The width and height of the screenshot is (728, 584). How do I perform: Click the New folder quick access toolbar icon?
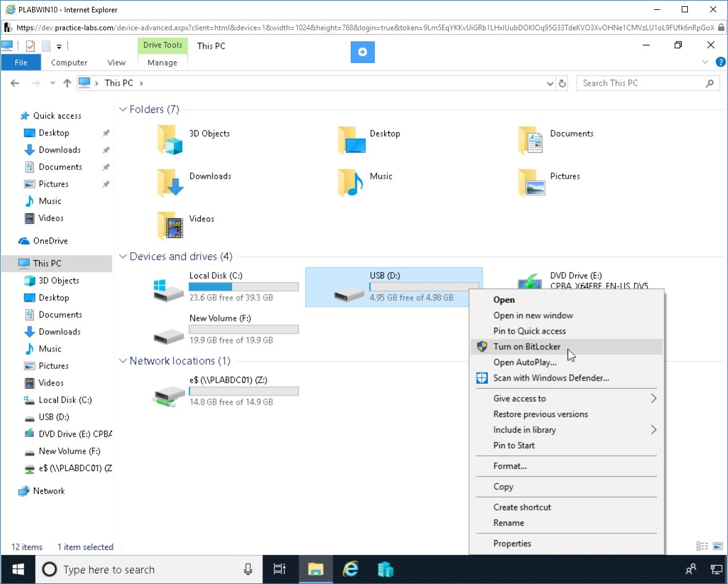(46, 46)
